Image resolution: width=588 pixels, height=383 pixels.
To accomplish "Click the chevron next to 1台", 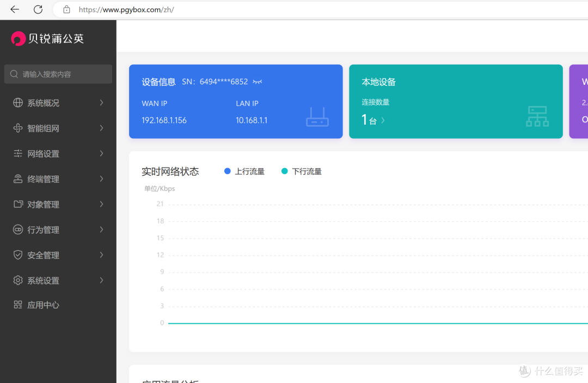I will (383, 120).
